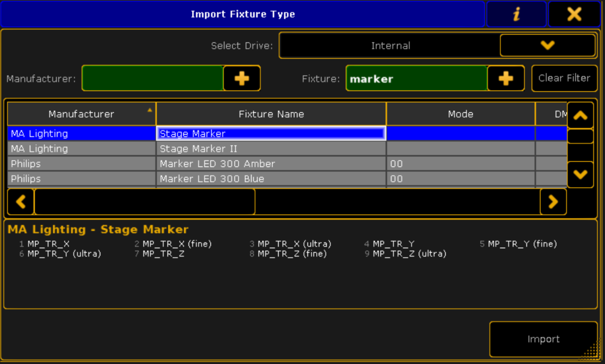The height and width of the screenshot is (364, 605).
Task: Click the Fixture field containing marker
Action: click(x=417, y=78)
